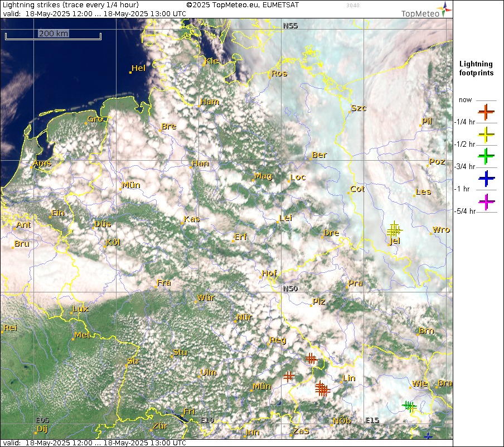Click the 'Pra' city label

click(x=356, y=283)
